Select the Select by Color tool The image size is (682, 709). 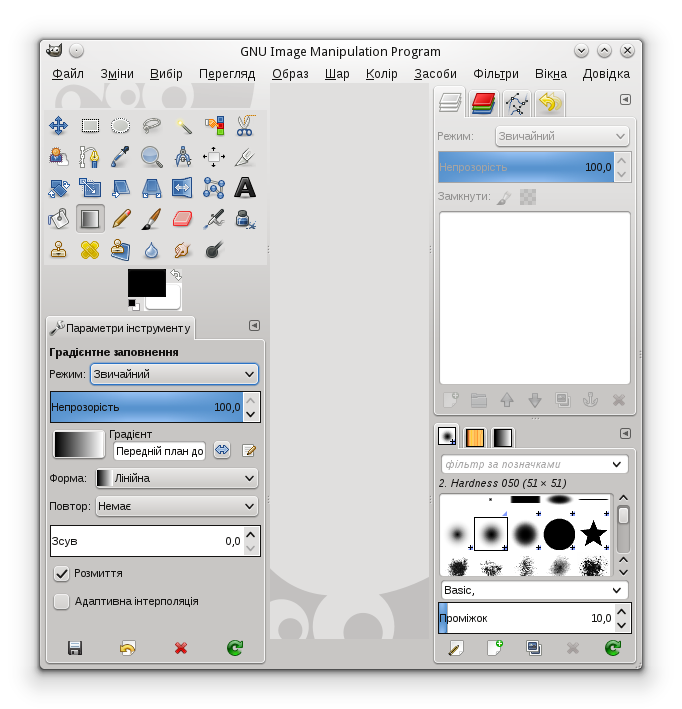[x=214, y=125]
